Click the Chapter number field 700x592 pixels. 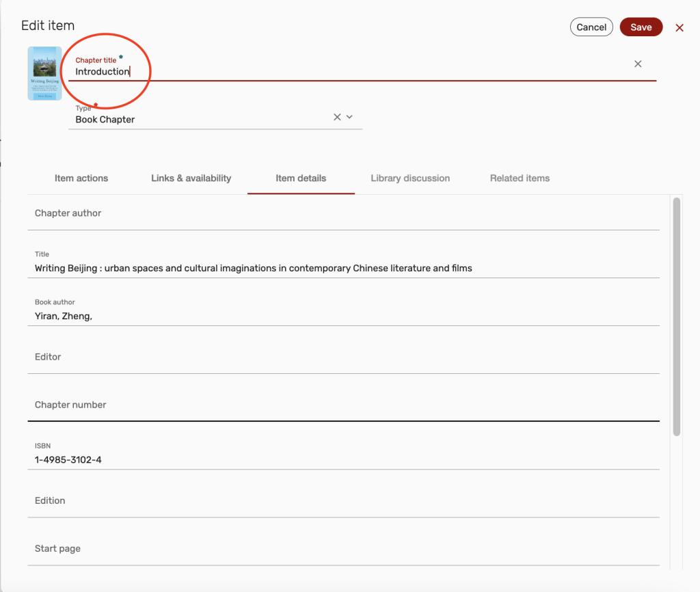click(342, 405)
